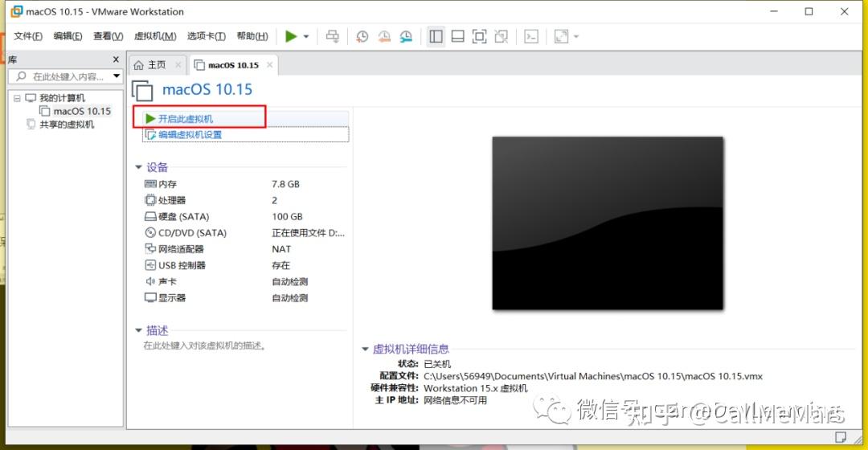Click the 显示器 display device row
The height and width of the screenshot is (450, 868).
click(x=244, y=298)
